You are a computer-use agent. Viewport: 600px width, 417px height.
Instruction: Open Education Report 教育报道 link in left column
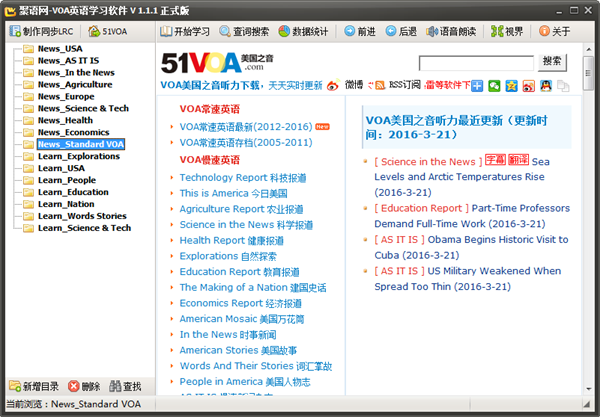click(x=240, y=272)
